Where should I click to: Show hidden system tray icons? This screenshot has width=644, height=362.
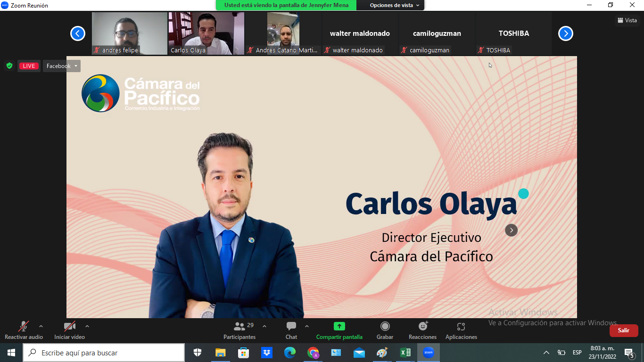[546, 353]
